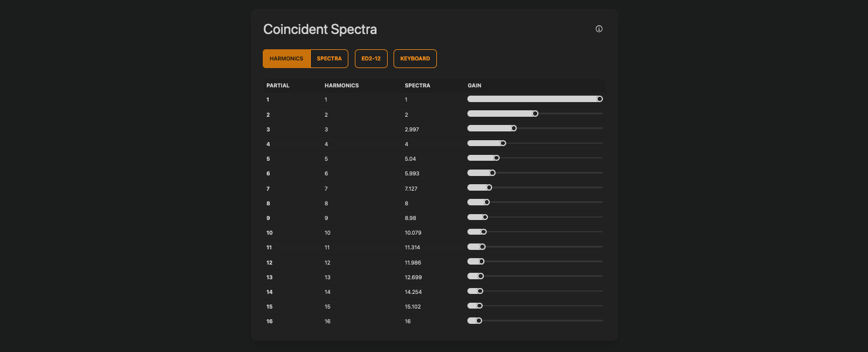
Task: Select row 9 in the partials table
Action: click(268, 218)
